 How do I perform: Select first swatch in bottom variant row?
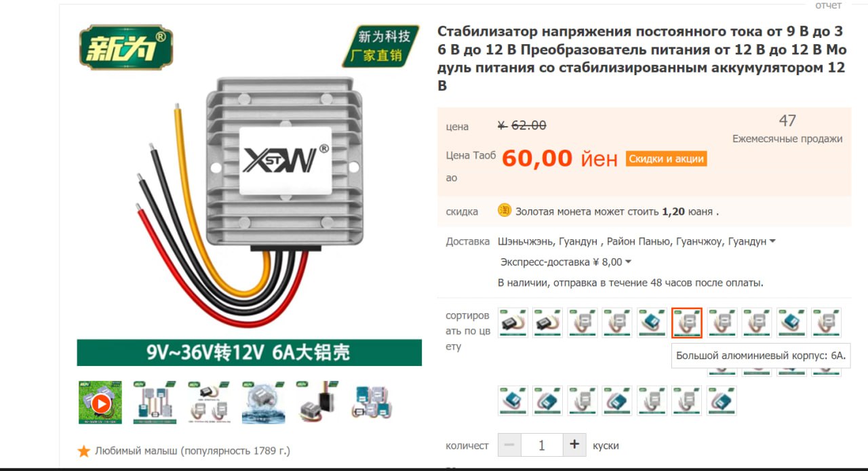pos(513,401)
